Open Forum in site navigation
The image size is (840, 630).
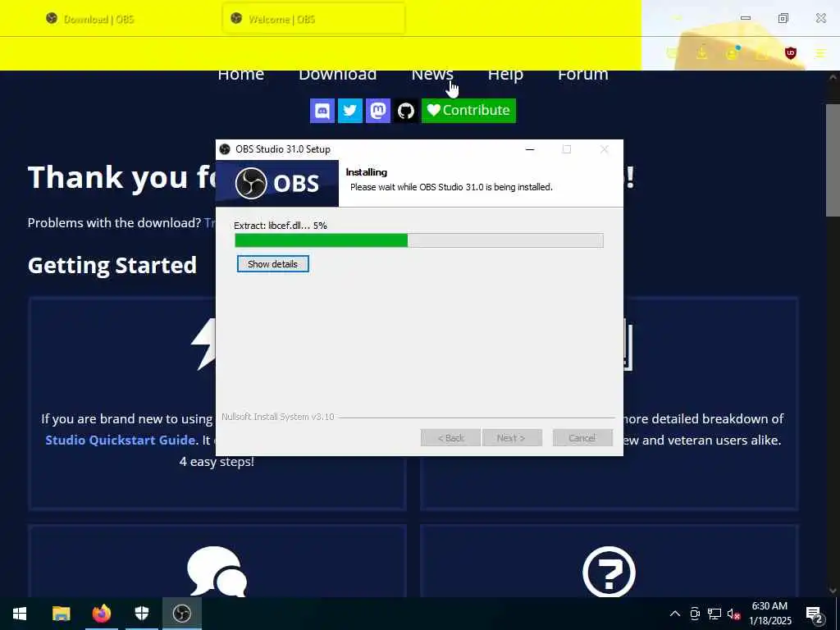[583, 75]
